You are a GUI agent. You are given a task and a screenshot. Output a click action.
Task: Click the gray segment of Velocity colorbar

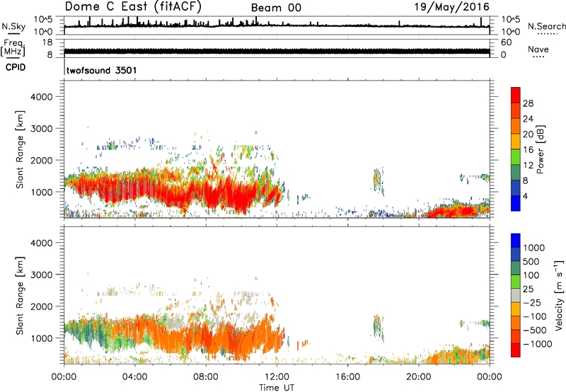[x=516, y=295]
